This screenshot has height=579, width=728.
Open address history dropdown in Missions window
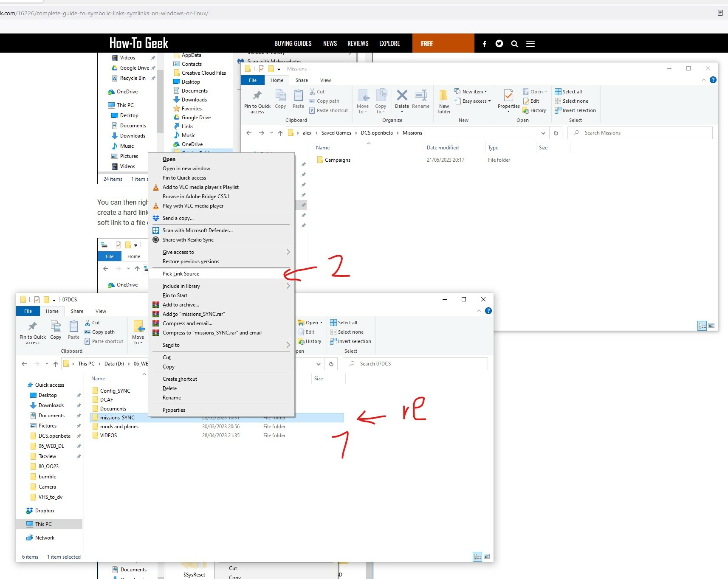[x=543, y=133]
